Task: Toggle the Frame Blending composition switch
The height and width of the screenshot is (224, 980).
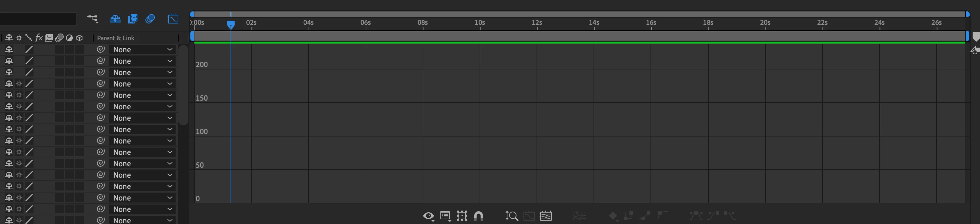Action: pos(132,19)
